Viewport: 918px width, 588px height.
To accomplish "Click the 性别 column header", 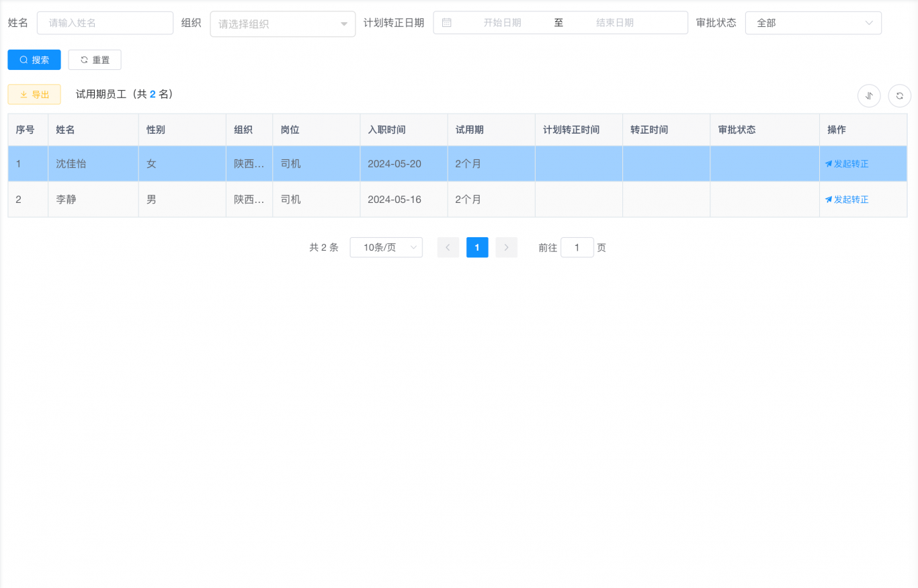I will pos(183,130).
